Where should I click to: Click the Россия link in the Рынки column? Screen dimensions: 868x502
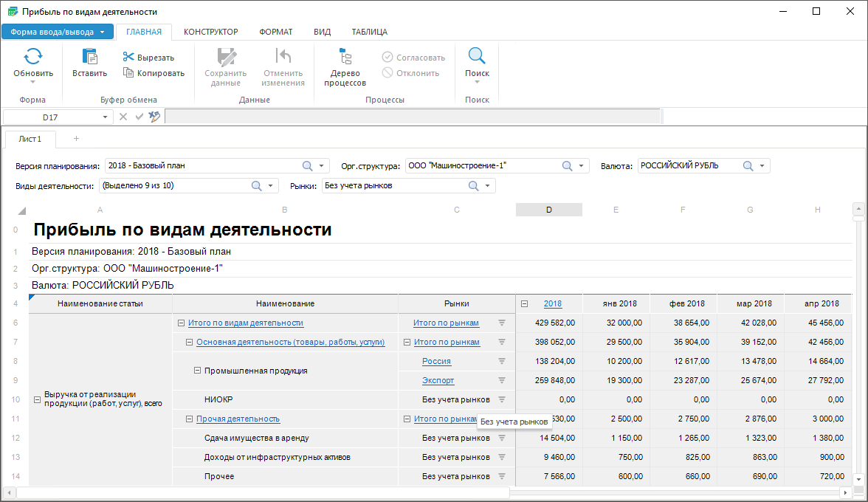click(436, 362)
